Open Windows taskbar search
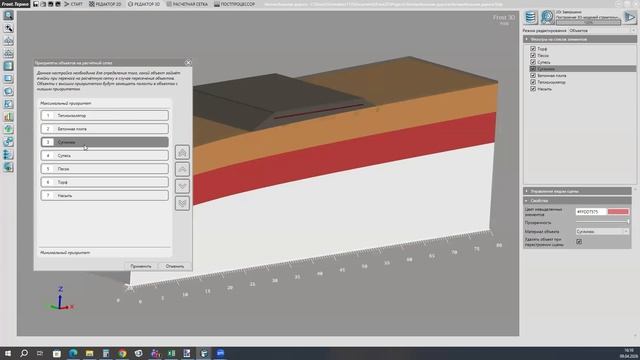The image size is (640, 360). click(x=24, y=353)
